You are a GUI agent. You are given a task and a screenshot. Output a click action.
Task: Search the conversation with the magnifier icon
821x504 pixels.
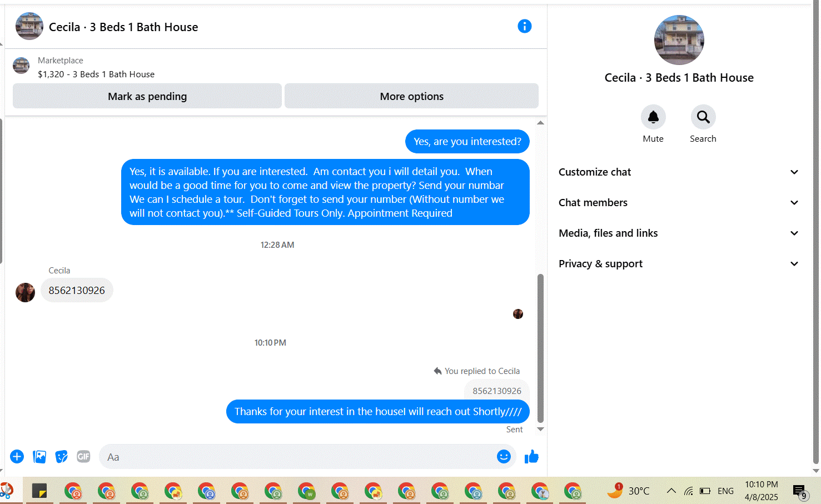click(x=703, y=117)
